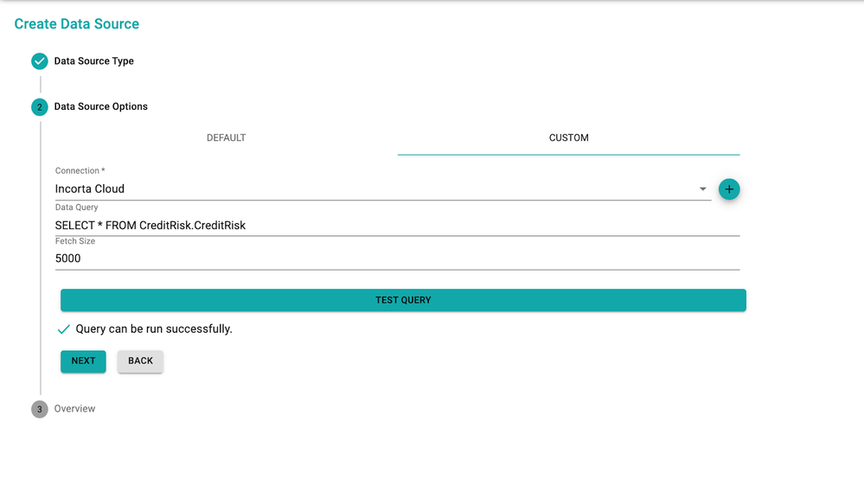
Task: Go back using the BACK button
Action: tap(140, 361)
